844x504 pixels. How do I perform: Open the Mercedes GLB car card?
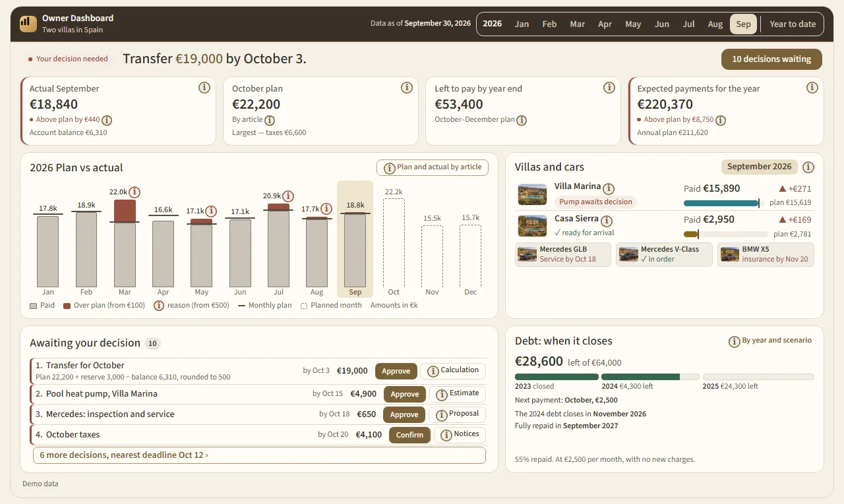[564, 254]
